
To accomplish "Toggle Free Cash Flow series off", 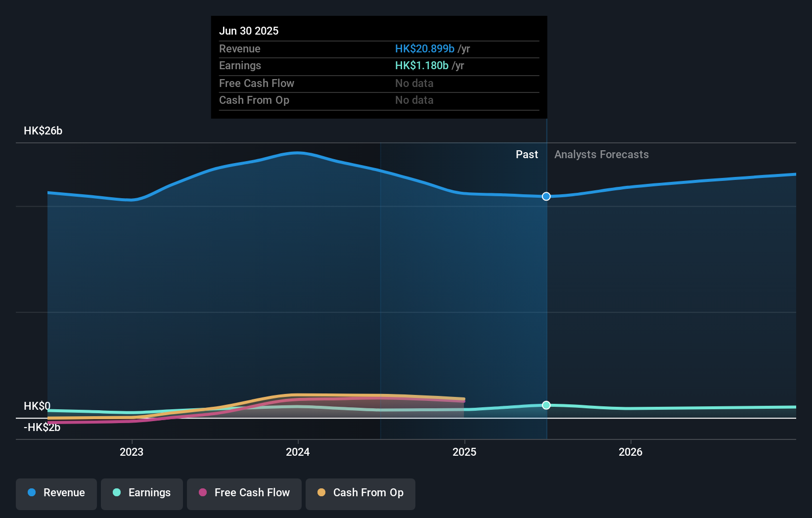I will click(244, 493).
